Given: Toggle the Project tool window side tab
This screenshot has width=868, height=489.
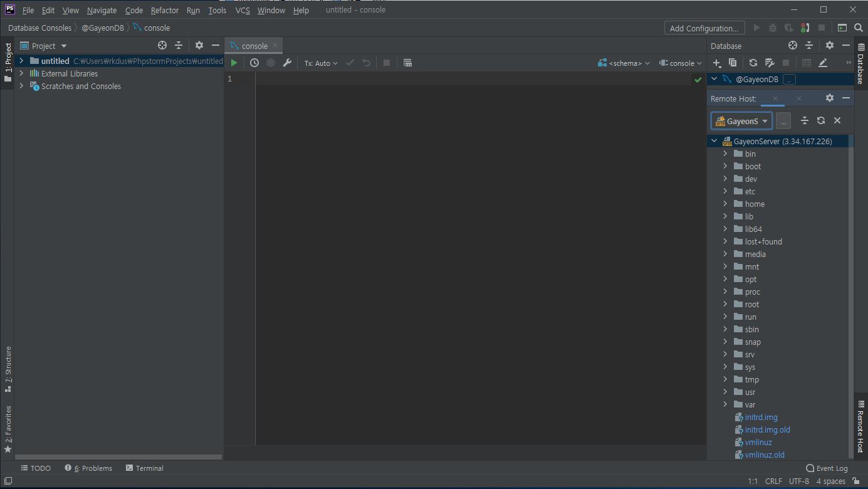Looking at the screenshot, I should pyautogui.click(x=8, y=61).
